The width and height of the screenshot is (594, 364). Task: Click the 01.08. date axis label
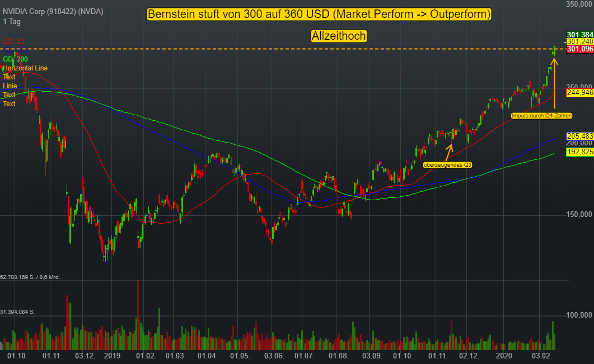(338, 356)
